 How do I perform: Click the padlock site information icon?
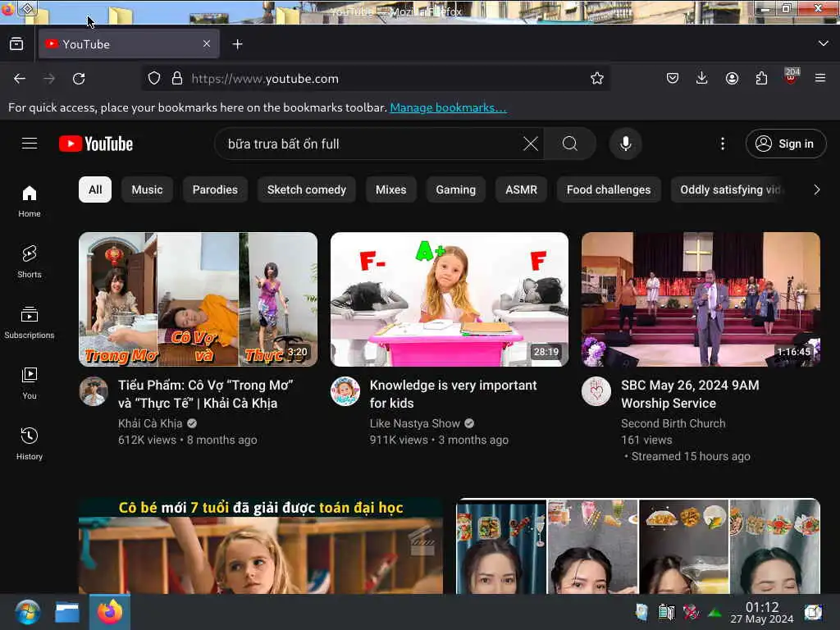coord(177,79)
